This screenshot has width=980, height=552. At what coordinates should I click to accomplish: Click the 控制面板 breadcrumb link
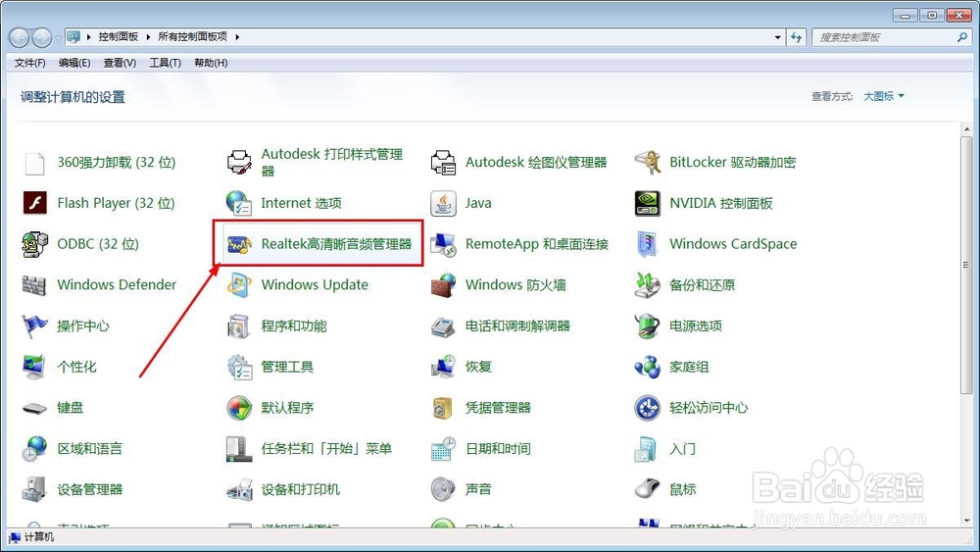click(x=119, y=37)
